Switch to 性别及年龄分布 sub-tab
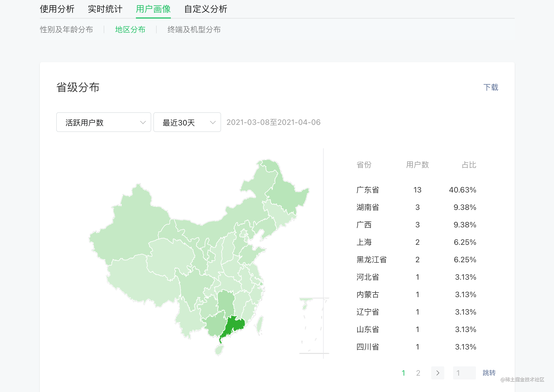The image size is (554, 392). tap(66, 29)
